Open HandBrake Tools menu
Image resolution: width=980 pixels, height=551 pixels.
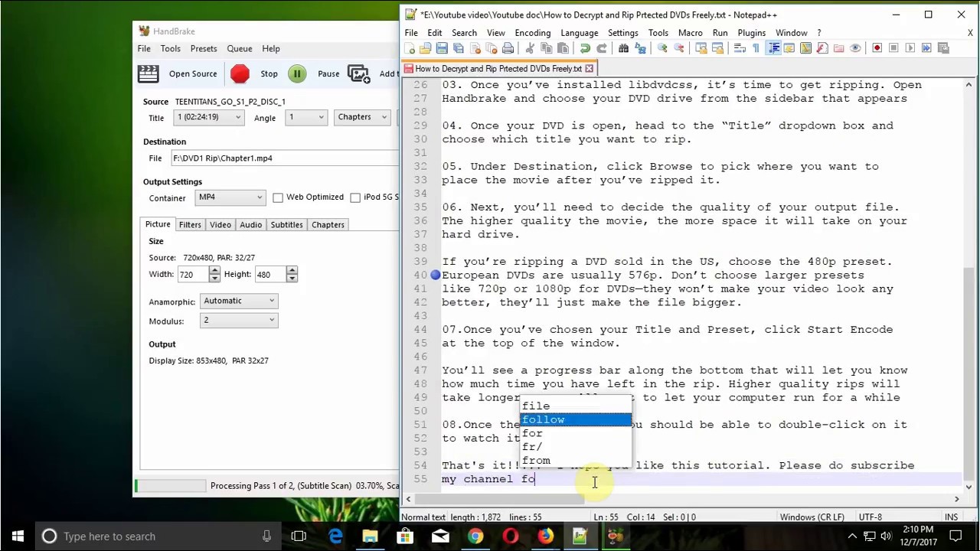[x=170, y=48]
